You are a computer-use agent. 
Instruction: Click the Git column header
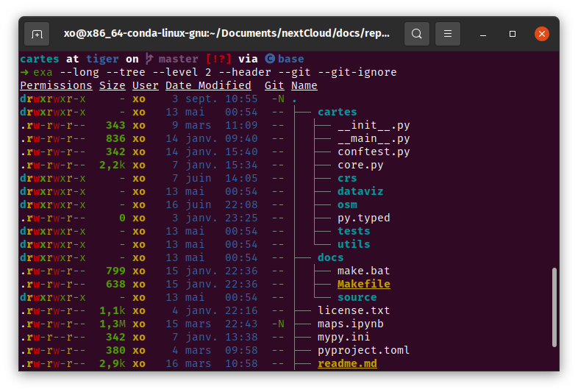click(274, 85)
